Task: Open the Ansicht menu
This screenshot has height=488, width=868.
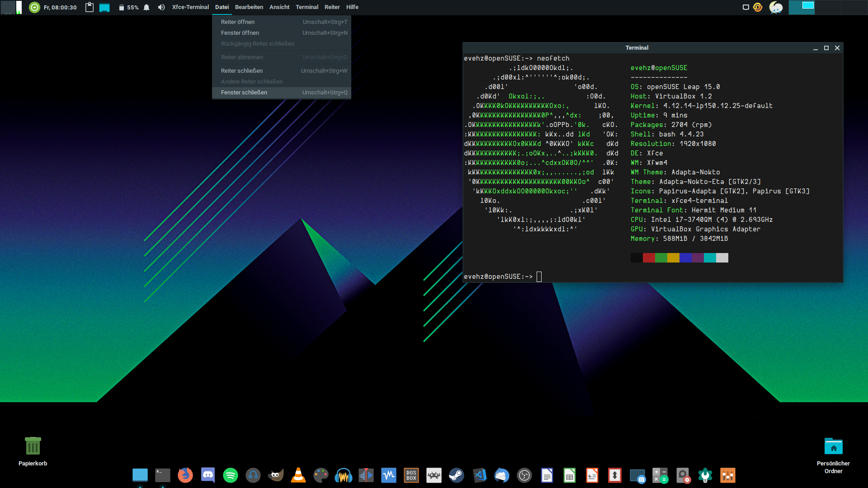Action: point(279,7)
